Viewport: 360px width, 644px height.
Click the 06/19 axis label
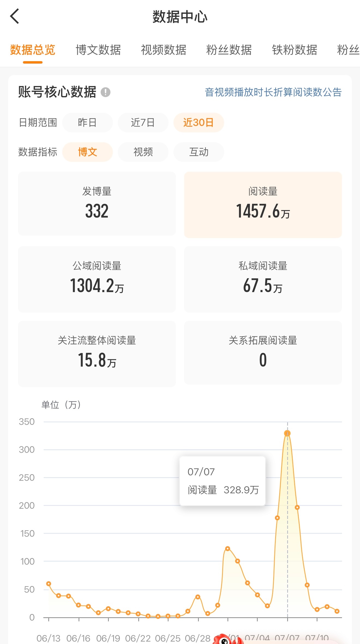point(108,638)
